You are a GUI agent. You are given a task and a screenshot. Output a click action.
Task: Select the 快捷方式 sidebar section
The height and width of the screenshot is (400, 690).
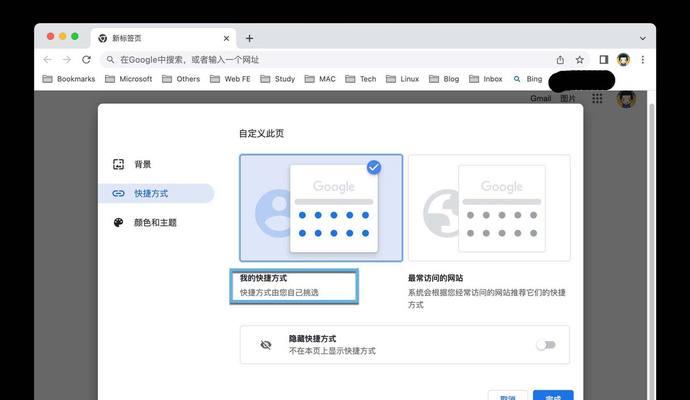[x=156, y=193]
